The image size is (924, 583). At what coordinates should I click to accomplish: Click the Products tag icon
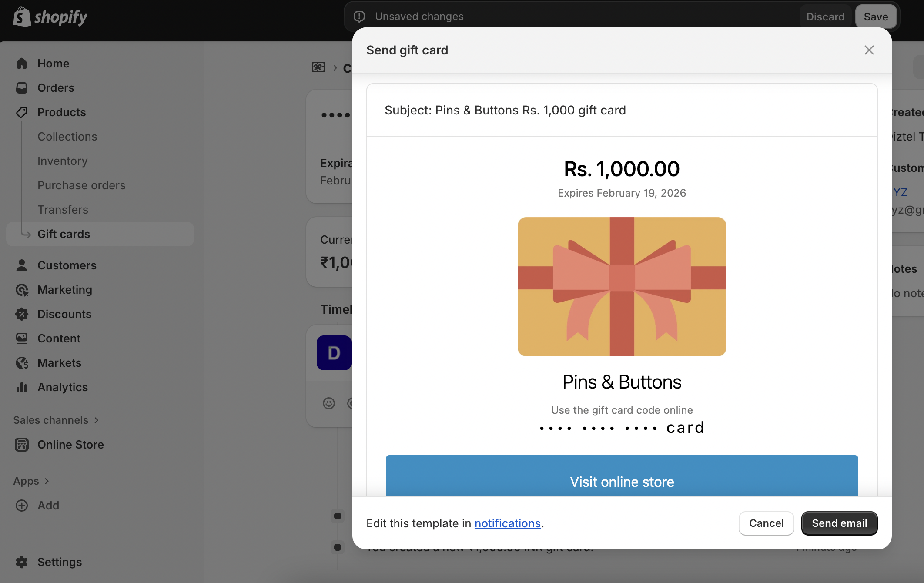(x=22, y=112)
